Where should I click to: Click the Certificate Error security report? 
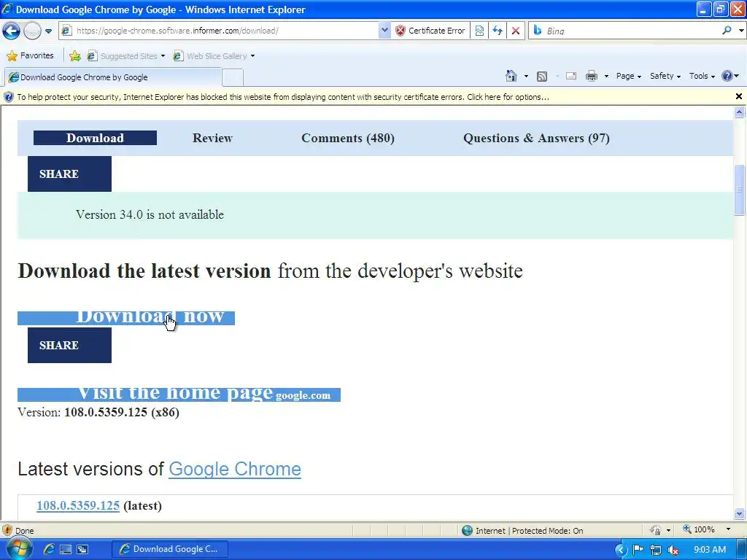tap(430, 31)
